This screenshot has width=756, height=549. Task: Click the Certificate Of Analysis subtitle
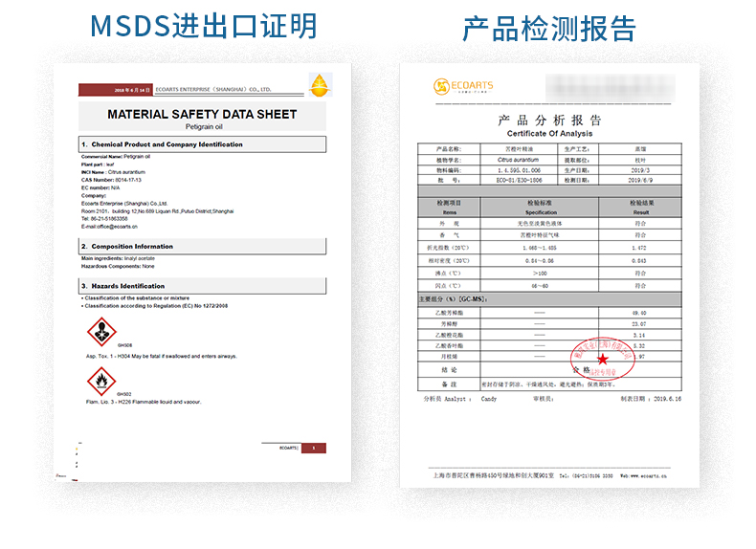coord(549,134)
